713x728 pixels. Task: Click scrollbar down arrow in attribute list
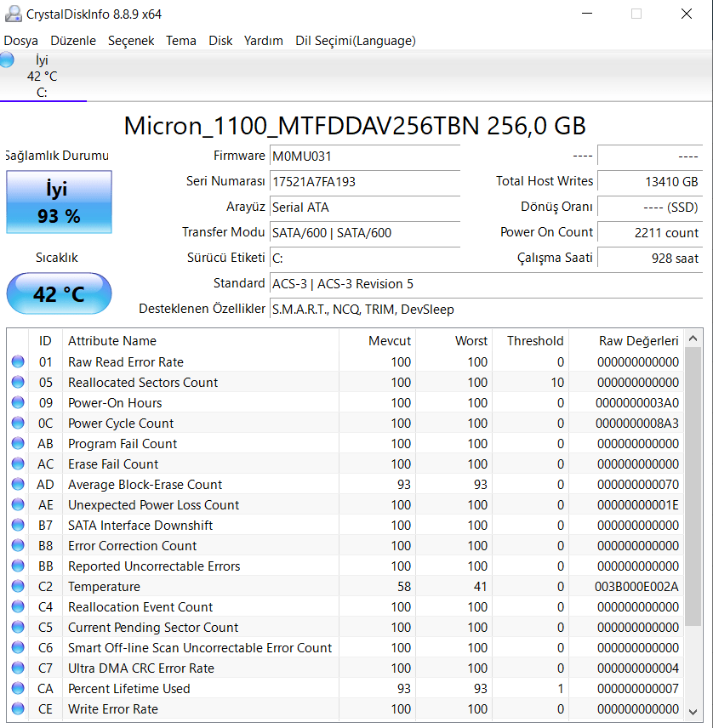coord(693,712)
